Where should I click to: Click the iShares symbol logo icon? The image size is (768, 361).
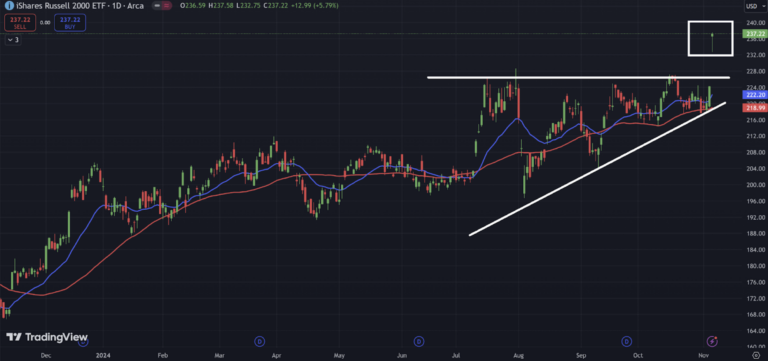(9, 6)
